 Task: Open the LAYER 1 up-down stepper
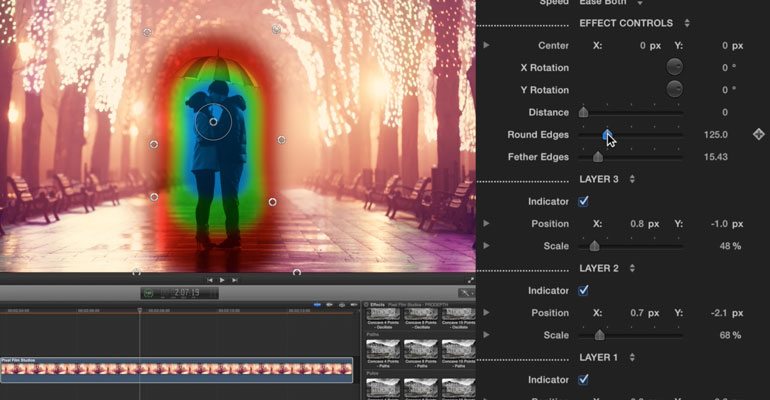point(632,357)
